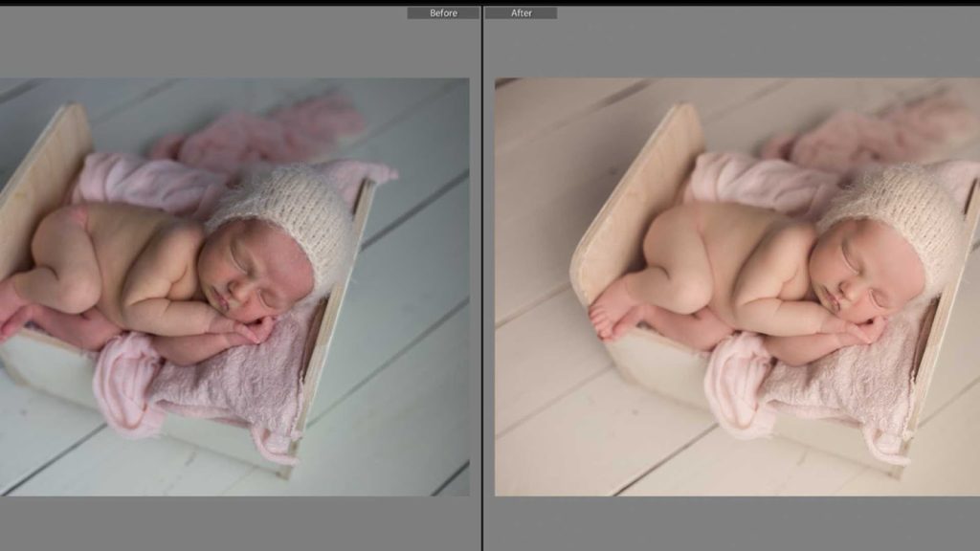Viewport: 980px width, 551px height.
Task: Click the baby's face in Before photo
Action: tap(258, 277)
